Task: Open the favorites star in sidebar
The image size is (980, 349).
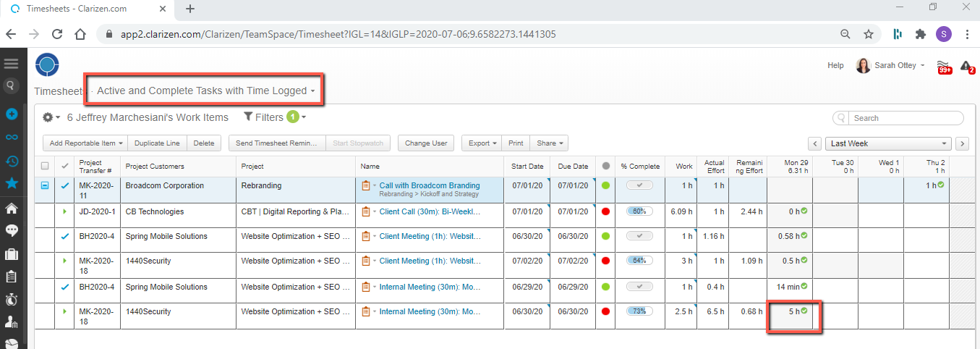Action: point(12,183)
